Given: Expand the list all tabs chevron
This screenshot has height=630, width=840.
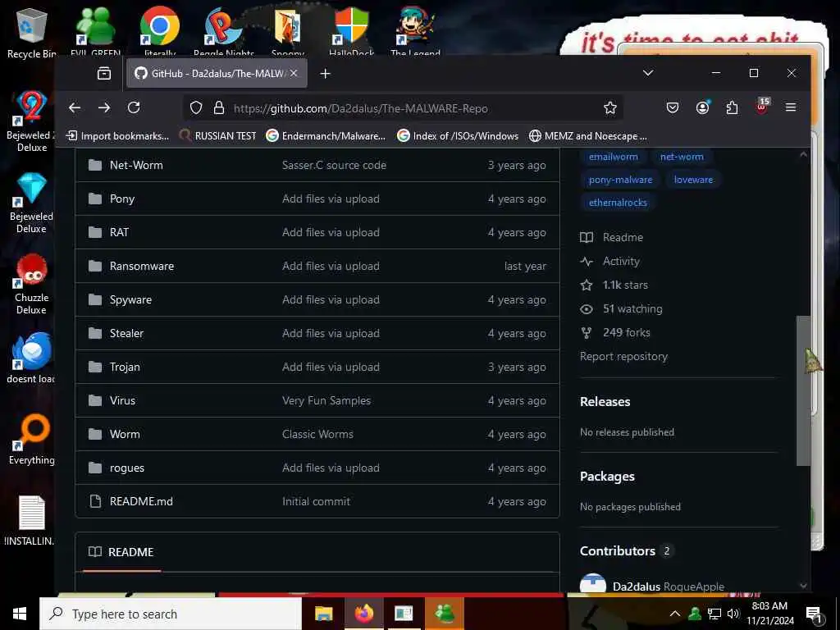Looking at the screenshot, I should click(x=648, y=73).
